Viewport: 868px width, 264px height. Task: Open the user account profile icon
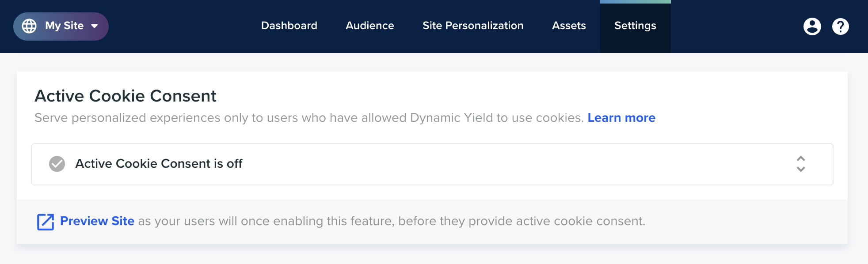coord(812,26)
